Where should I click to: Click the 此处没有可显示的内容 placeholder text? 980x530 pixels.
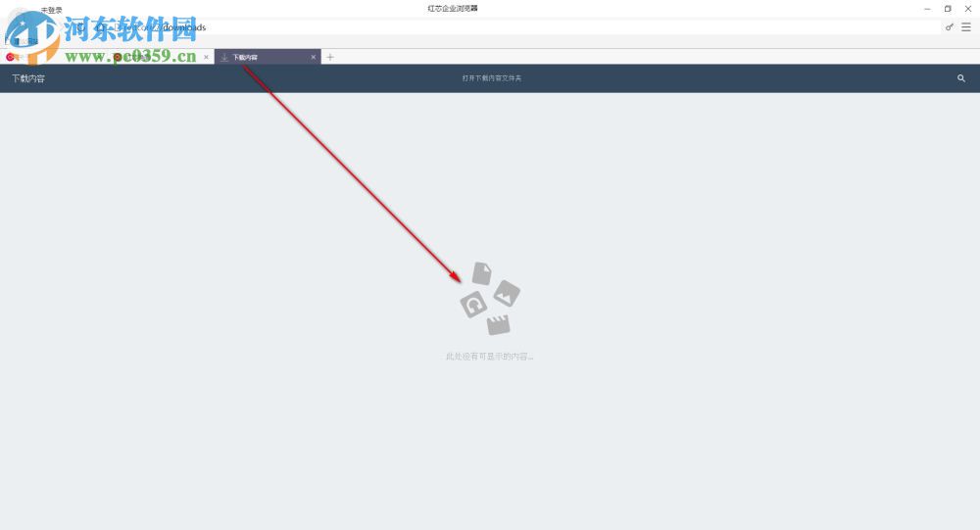pyautogui.click(x=489, y=357)
